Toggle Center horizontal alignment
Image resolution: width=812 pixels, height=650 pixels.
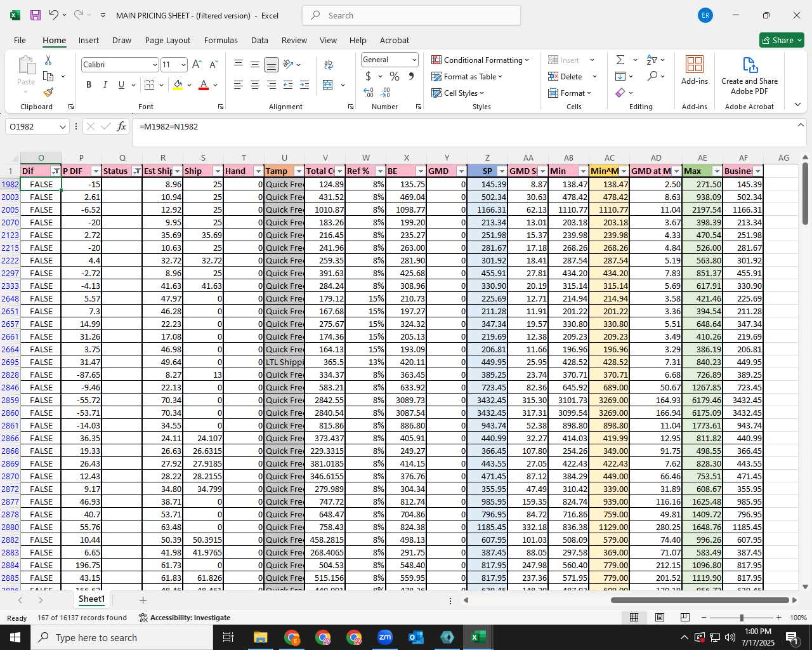coord(255,85)
